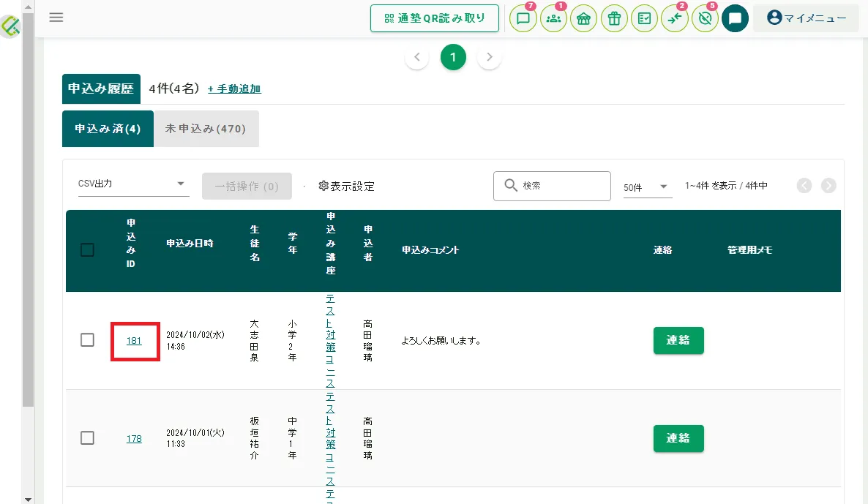Click date 2024/10/02(水) 14:36
Viewport: 868px width, 504px height.
tap(195, 341)
